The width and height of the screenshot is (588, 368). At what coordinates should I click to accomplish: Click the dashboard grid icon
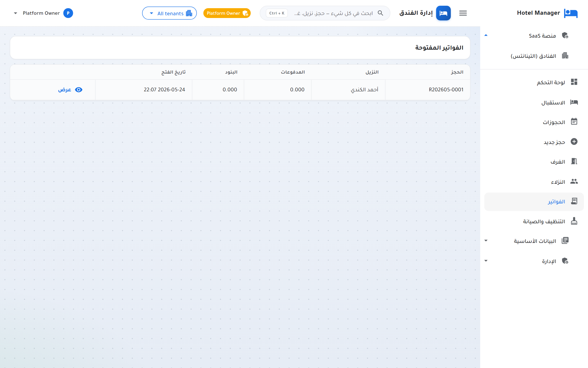(574, 82)
